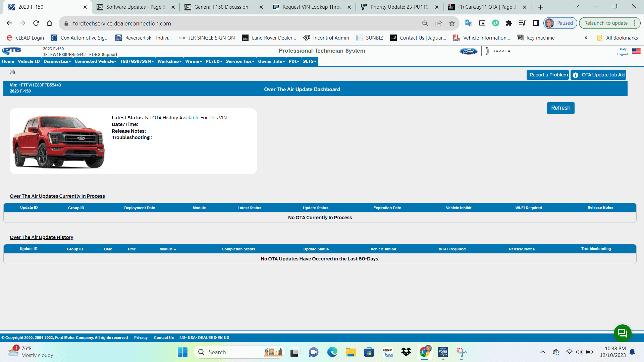Open the browser home icon

(x=50, y=23)
